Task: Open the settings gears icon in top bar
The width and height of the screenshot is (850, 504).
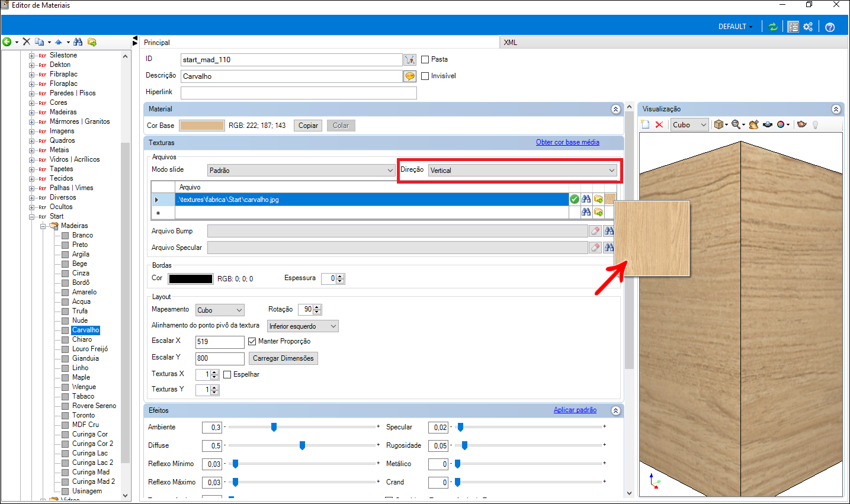Action: point(808,27)
